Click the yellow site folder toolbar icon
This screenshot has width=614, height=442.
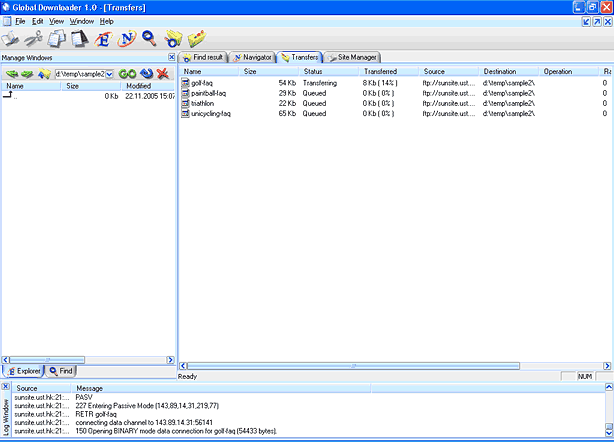pyautogui.click(x=197, y=39)
